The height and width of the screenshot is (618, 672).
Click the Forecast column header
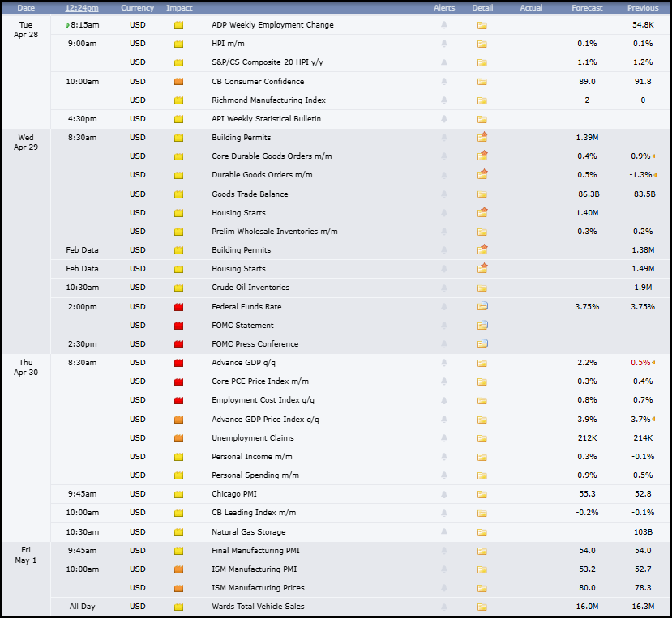[587, 8]
